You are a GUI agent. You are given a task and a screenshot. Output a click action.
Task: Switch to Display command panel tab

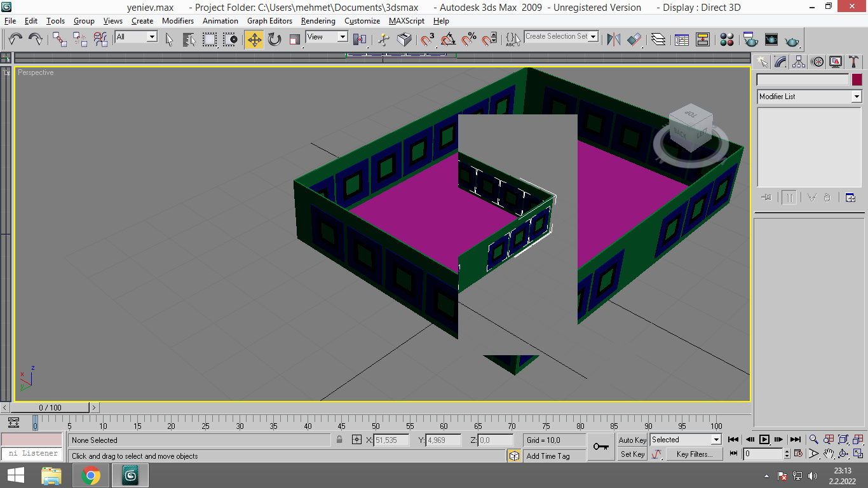click(836, 62)
